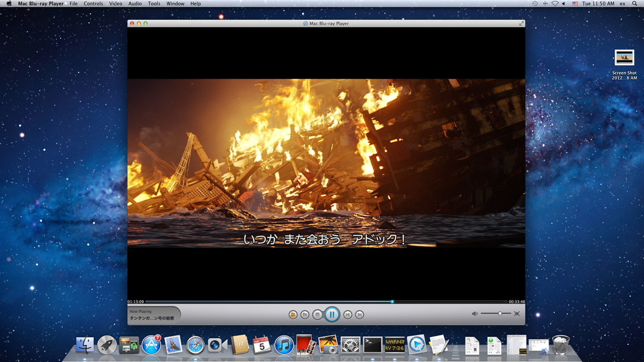Click the orange open disc button
Image resolution: width=644 pixels, height=362 pixels.
292,315
